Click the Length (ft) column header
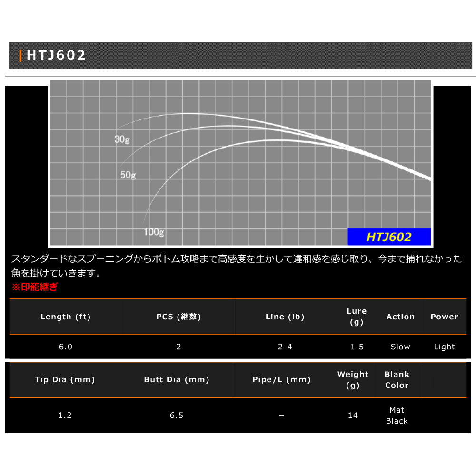Viewport: 476px width, 476px height. (66, 317)
